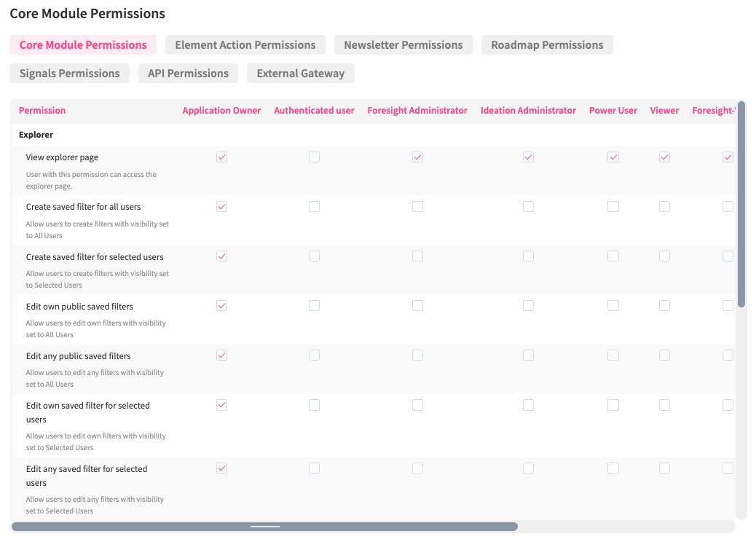
Task: Uncheck Edit own public saved filters for Application Owner
Action: pyautogui.click(x=222, y=306)
